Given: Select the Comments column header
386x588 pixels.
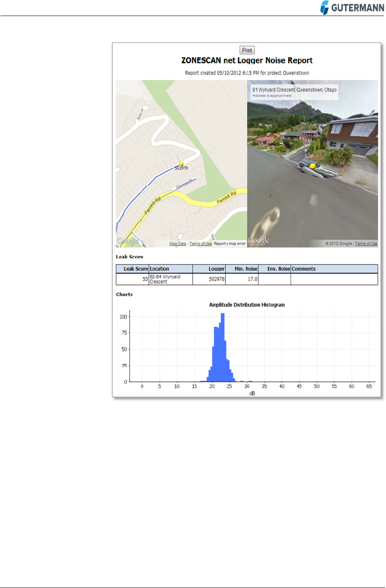Looking at the screenshot, I should [x=335, y=269].
